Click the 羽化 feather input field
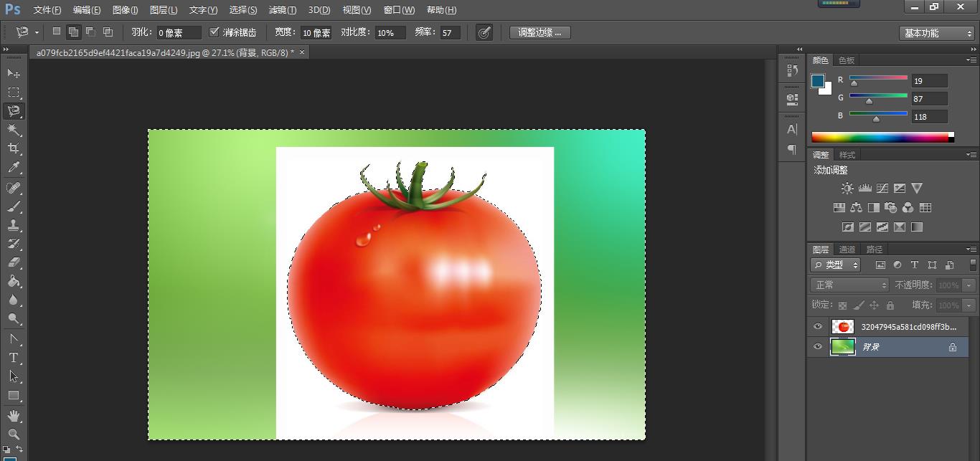Viewport: 980px width, 461px height. [x=178, y=33]
